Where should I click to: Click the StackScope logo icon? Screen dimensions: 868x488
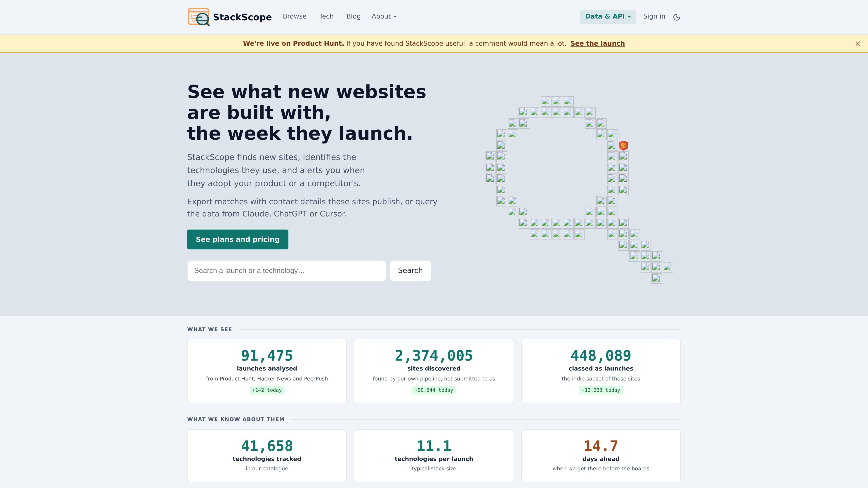[198, 17]
